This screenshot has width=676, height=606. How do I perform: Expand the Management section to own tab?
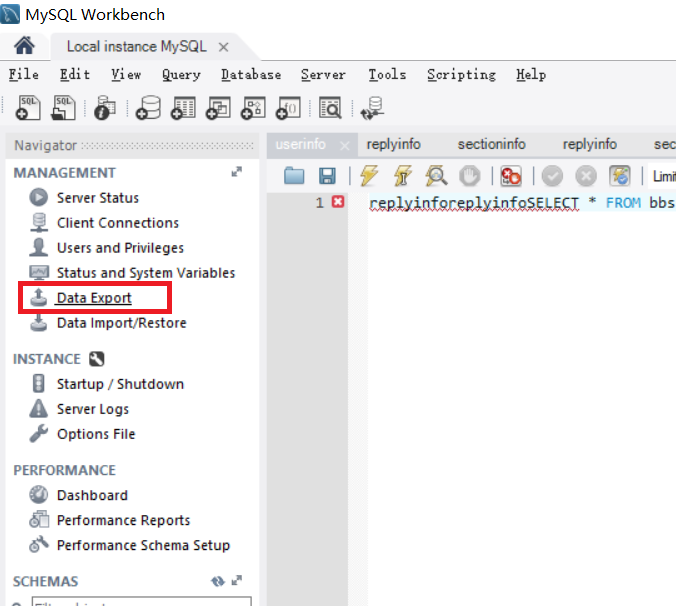click(x=236, y=172)
